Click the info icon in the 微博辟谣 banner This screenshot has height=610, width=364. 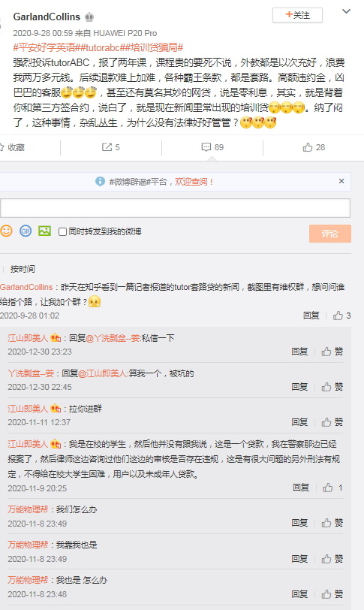point(101,182)
